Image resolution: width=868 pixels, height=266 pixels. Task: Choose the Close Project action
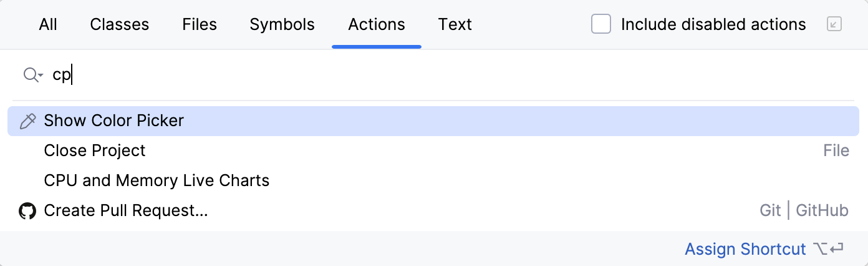[x=95, y=150]
